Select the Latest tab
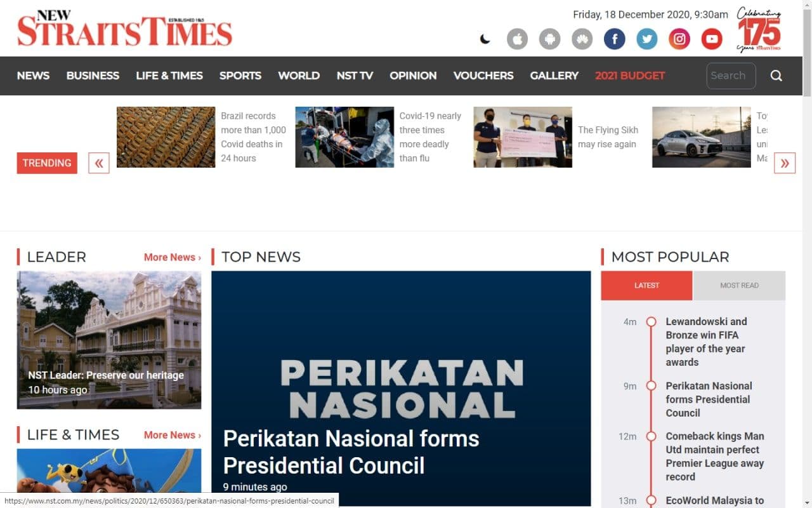 point(646,286)
